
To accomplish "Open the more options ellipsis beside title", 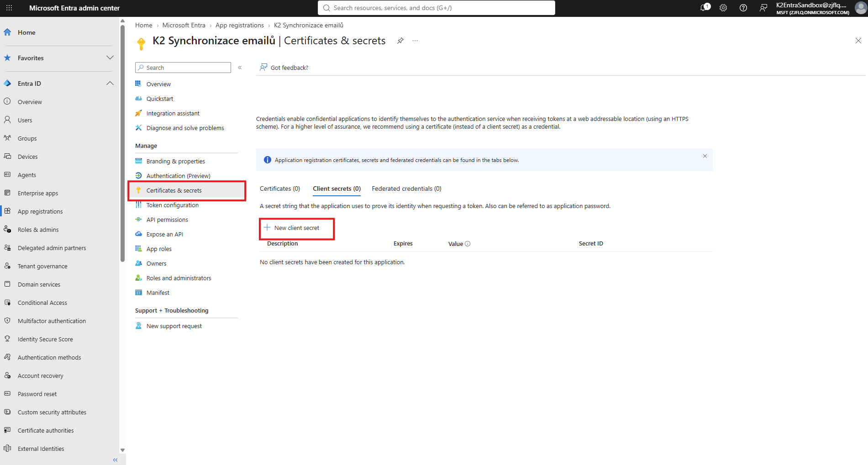I will 415,41.
